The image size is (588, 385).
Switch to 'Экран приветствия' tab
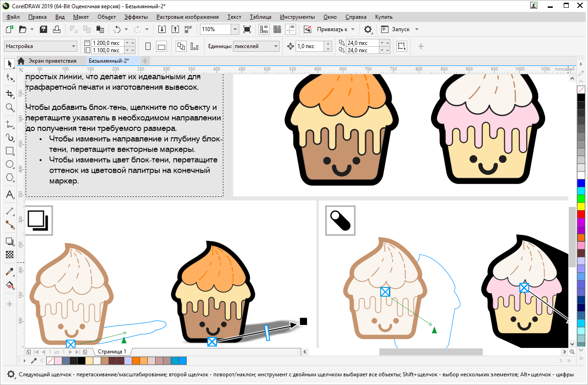(x=52, y=61)
